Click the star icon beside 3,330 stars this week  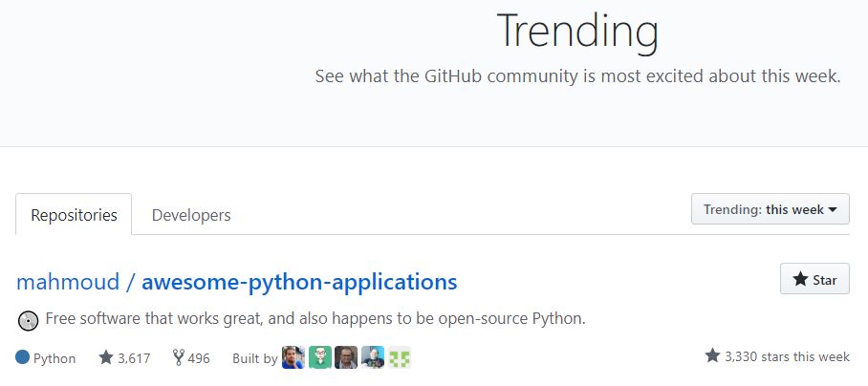coord(712,355)
